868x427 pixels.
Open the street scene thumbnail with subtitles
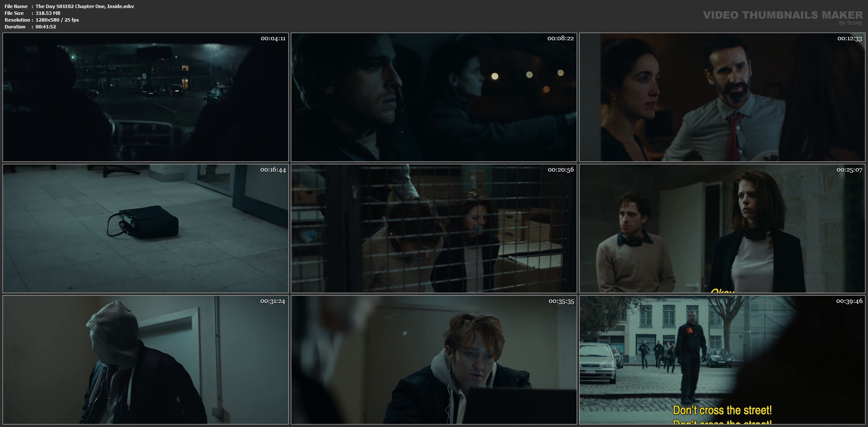tap(722, 360)
